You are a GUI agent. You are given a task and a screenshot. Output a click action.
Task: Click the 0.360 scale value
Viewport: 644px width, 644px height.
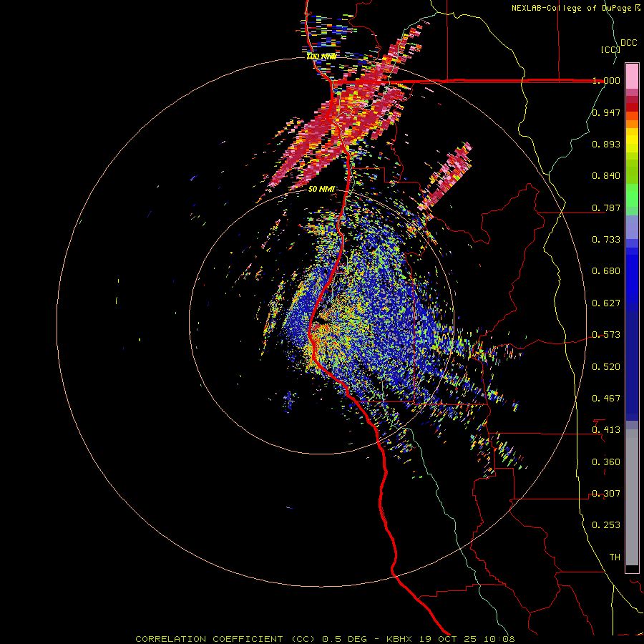point(606,462)
